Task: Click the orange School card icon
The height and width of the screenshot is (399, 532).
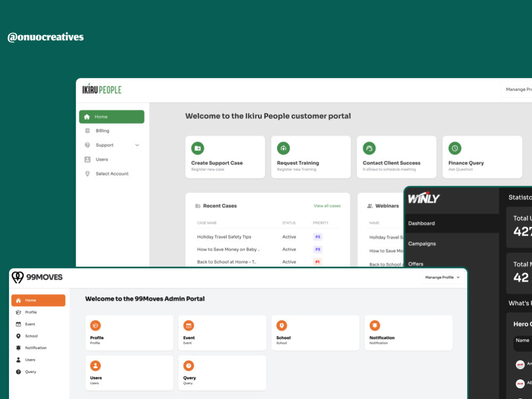Action: [x=281, y=326]
